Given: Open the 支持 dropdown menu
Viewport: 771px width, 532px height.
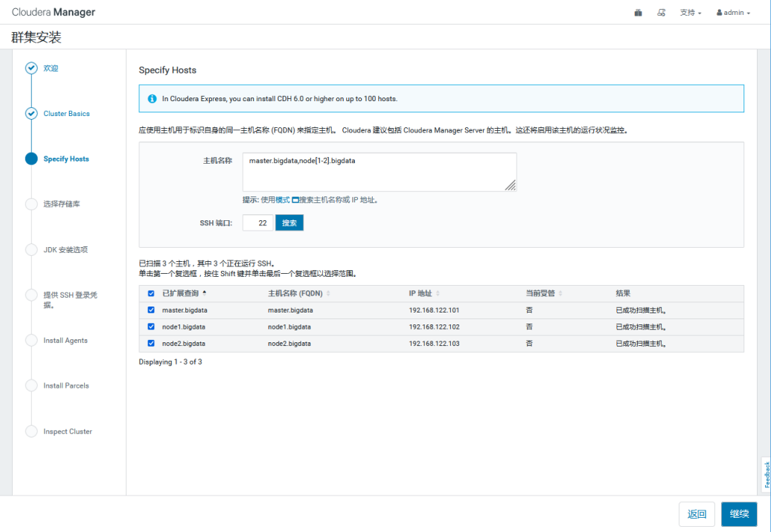Looking at the screenshot, I should pyautogui.click(x=686, y=12).
